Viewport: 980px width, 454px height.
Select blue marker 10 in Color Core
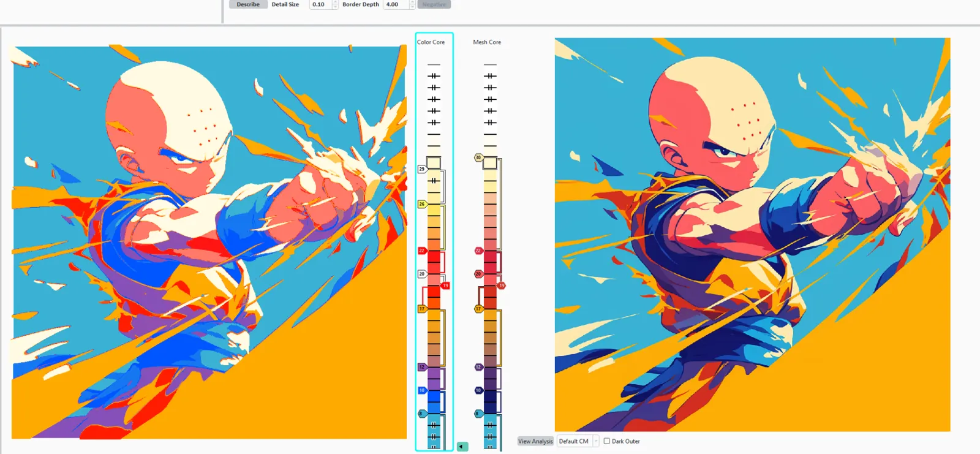click(421, 390)
